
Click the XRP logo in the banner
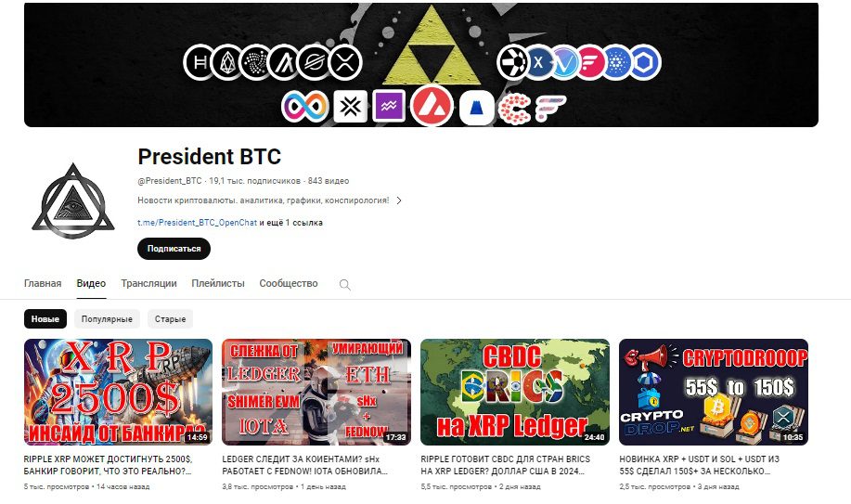click(x=346, y=62)
